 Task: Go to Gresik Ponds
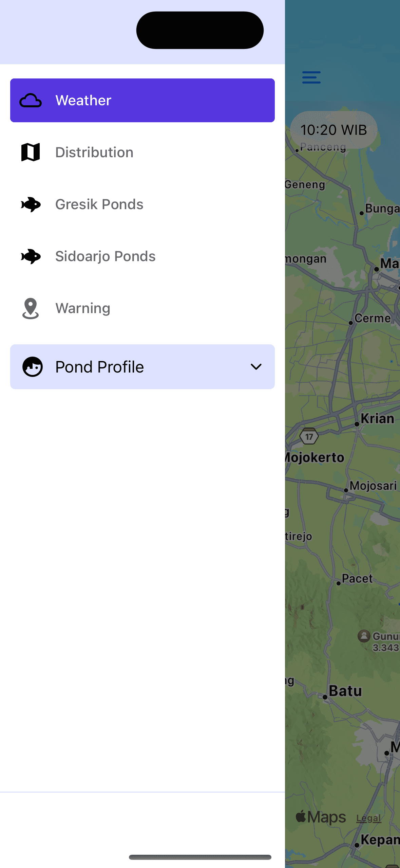[142, 204]
